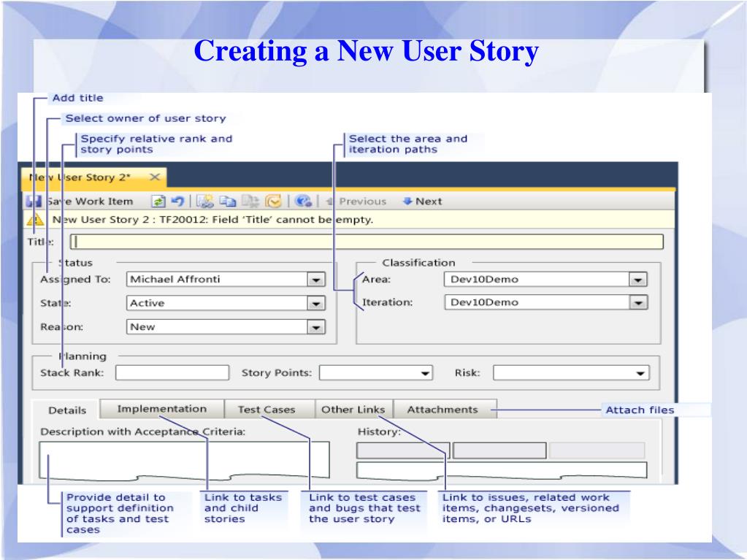This screenshot has width=747, height=560.
Task: Expand the Risk dropdown
Action: tap(641, 373)
